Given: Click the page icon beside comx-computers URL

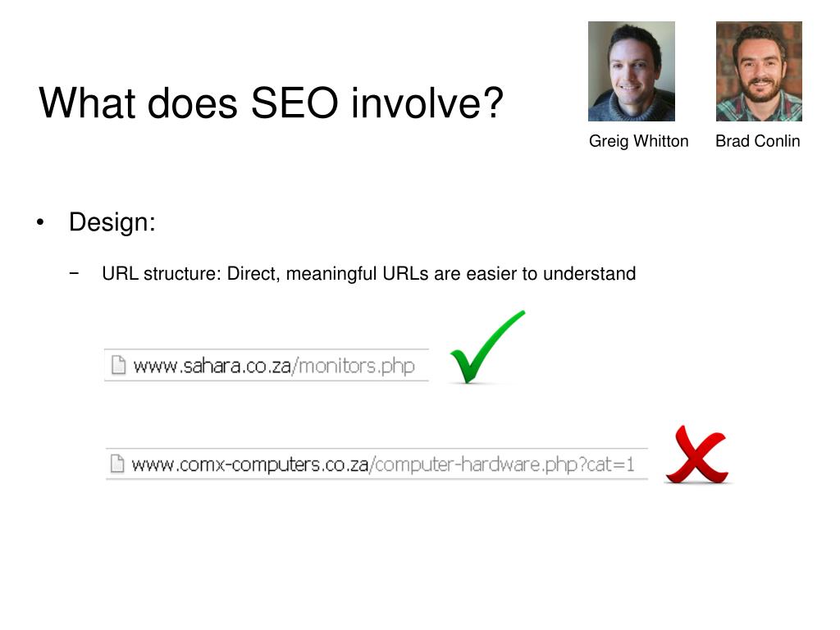Looking at the screenshot, I should (116, 463).
